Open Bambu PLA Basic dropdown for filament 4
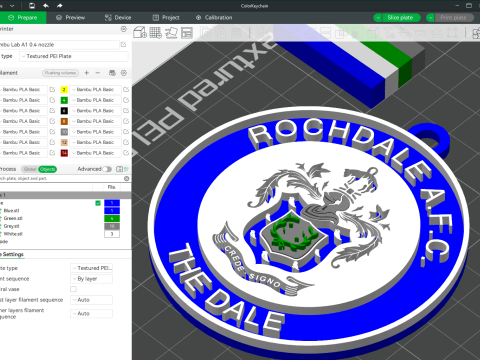 (x=95, y=100)
